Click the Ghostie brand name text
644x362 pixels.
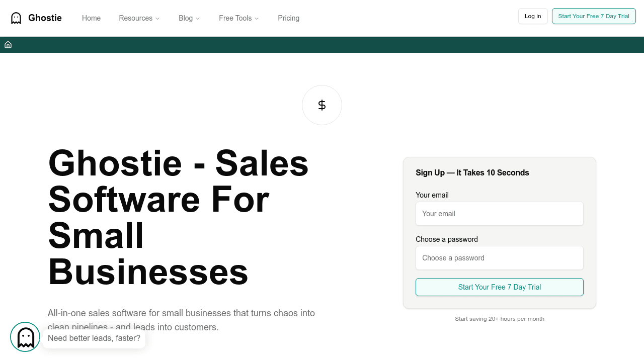pyautogui.click(x=45, y=18)
